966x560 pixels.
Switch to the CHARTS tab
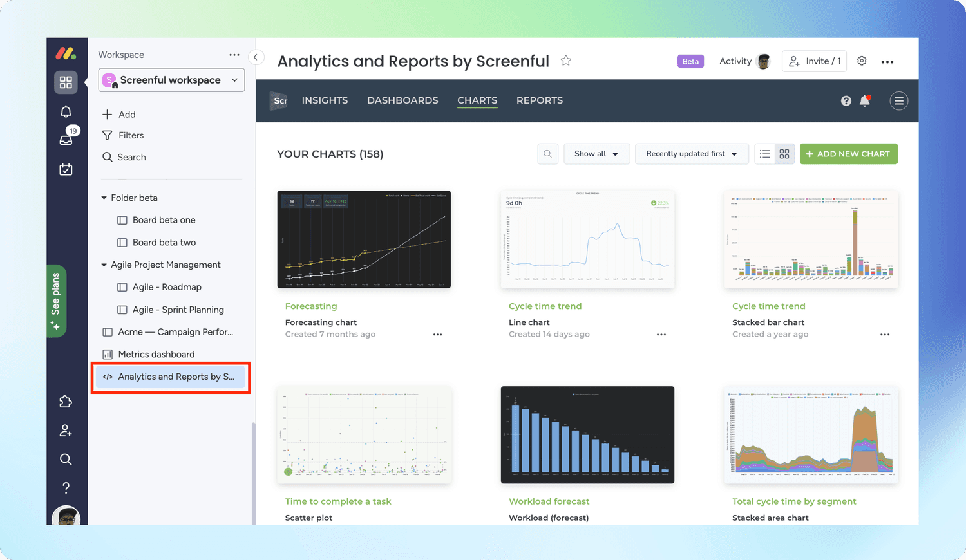[x=477, y=100]
